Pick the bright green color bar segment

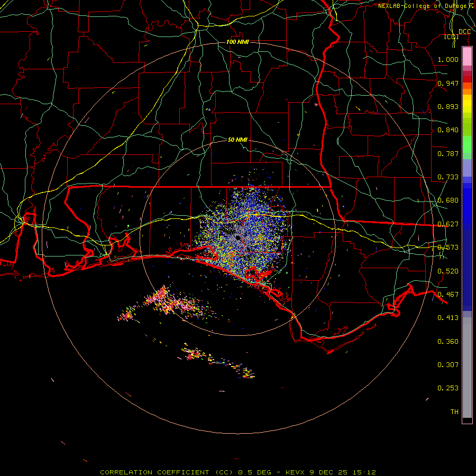point(467,144)
